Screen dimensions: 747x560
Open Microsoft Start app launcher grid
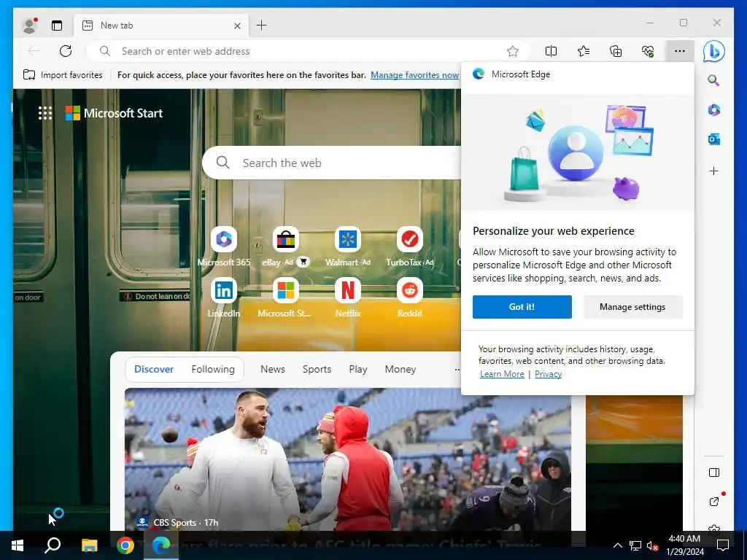pyautogui.click(x=45, y=113)
